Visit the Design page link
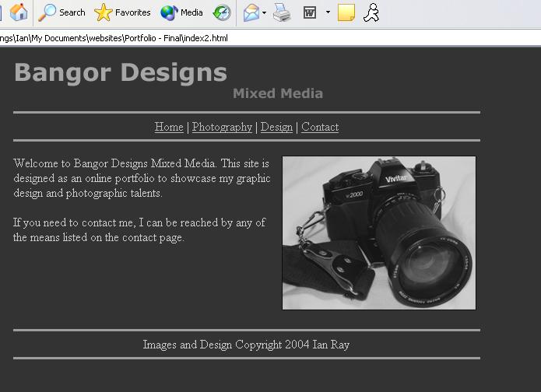 tap(276, 127)
